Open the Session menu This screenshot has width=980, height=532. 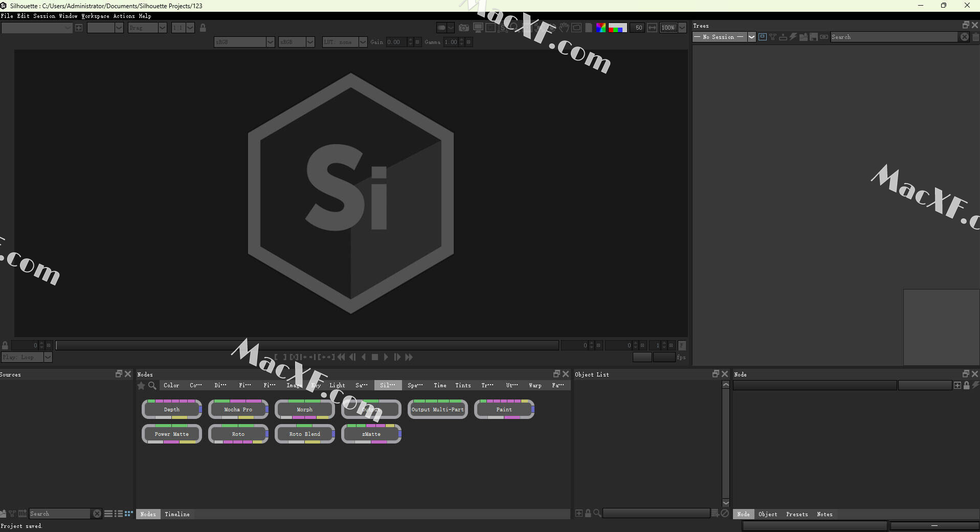pos(44,16)
